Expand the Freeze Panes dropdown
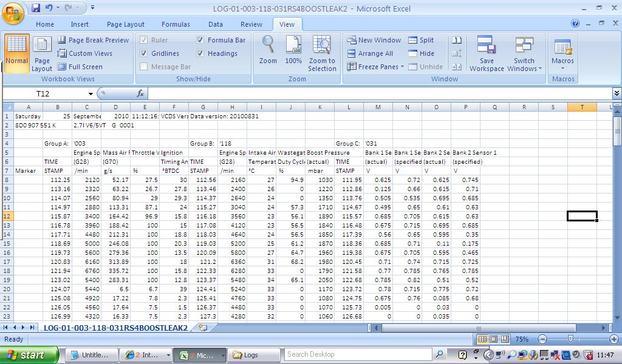622x364 pixels. 402,67
